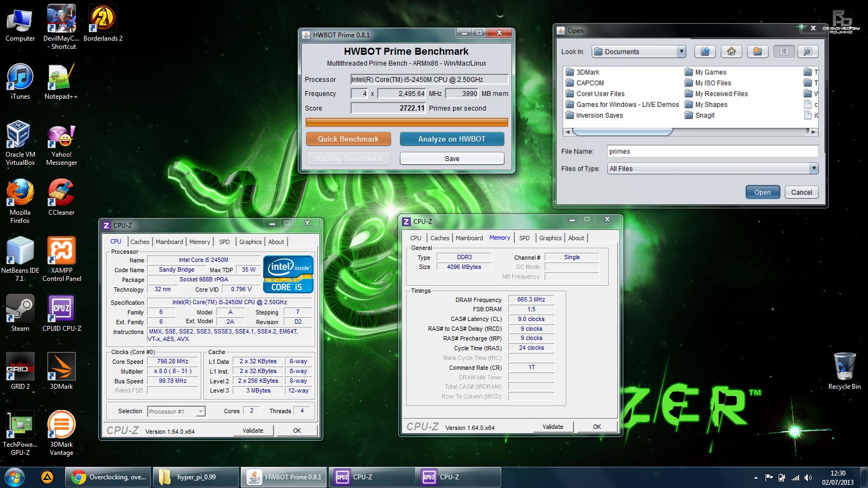The width and height of the screenshot is (868, 488).
Task: Open the Yahoo! Messenger icon
Action: click(61, 144)
